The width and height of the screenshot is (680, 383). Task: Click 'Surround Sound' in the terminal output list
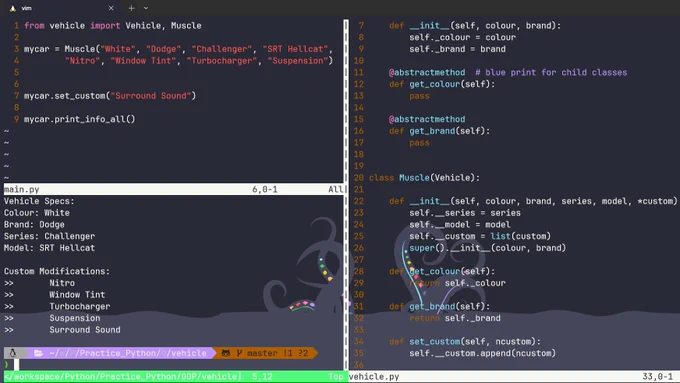tap(85, 330)
